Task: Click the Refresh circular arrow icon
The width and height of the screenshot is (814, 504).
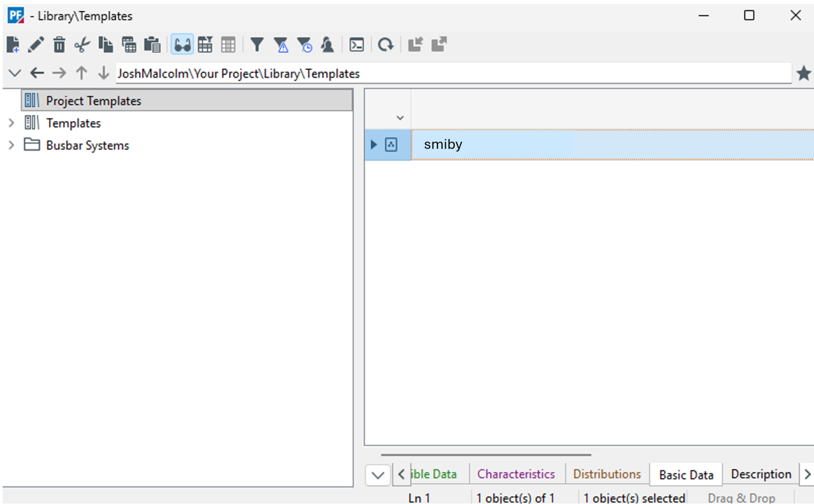Action: pos(386,45)
